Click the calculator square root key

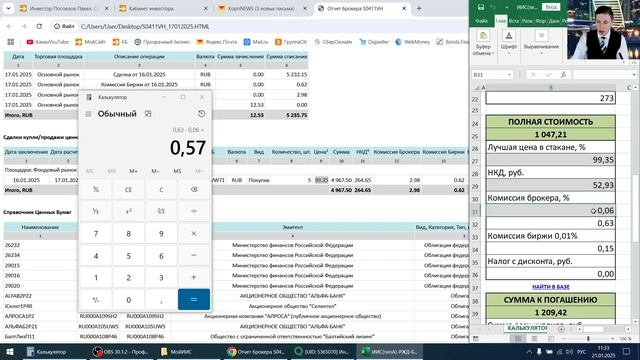161,211
